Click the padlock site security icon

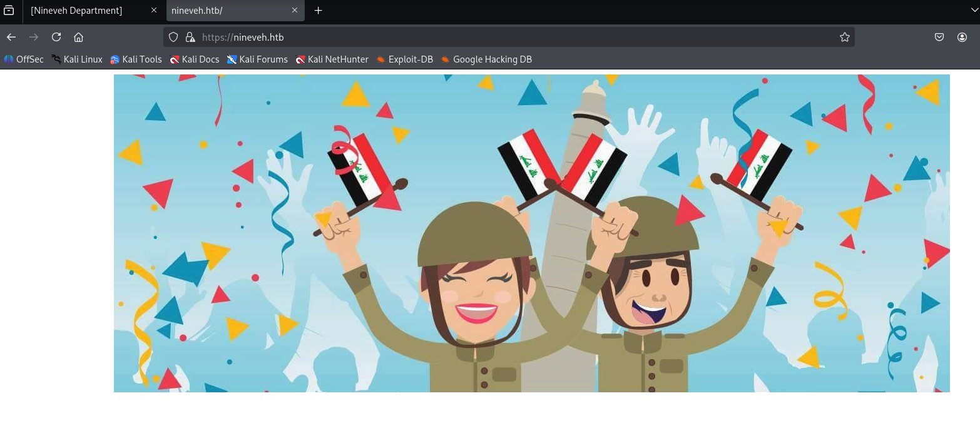click(190, 37)
